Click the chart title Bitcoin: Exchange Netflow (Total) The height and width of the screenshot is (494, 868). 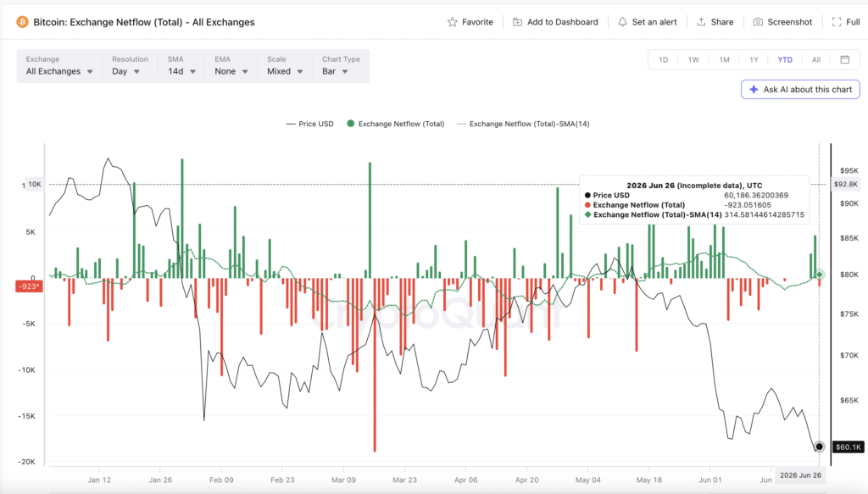[144, 22]
